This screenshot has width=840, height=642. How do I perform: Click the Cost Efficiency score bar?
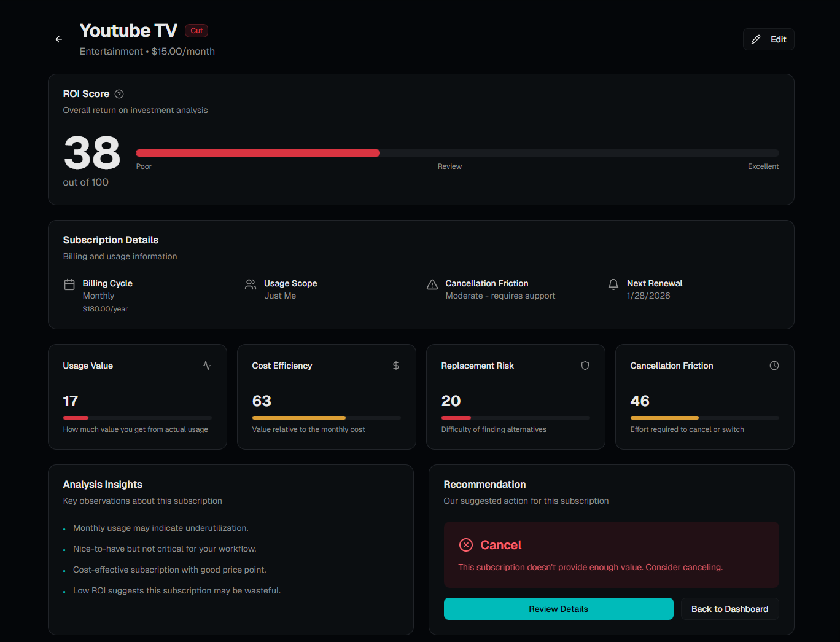coord(326,418)
